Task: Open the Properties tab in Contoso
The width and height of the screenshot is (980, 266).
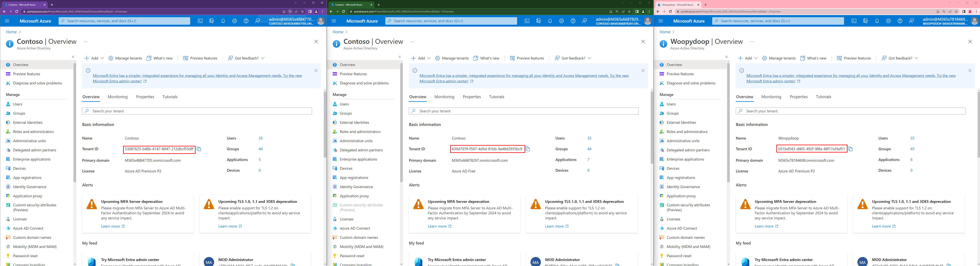Action: [145, 97]
